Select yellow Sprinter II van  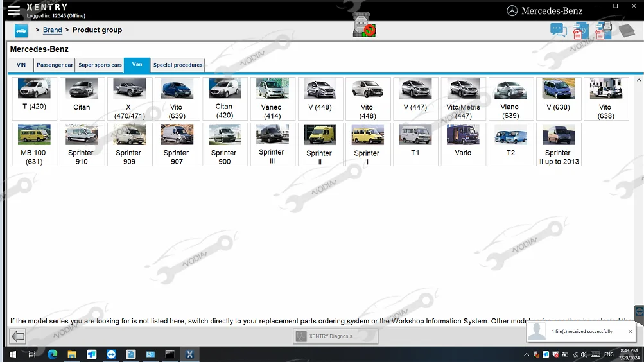320,144
